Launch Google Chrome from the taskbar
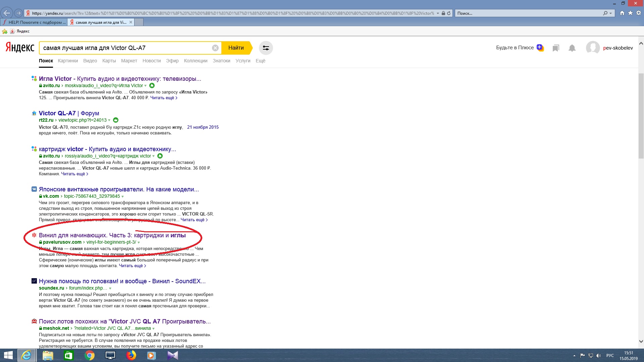 (90, 355)
